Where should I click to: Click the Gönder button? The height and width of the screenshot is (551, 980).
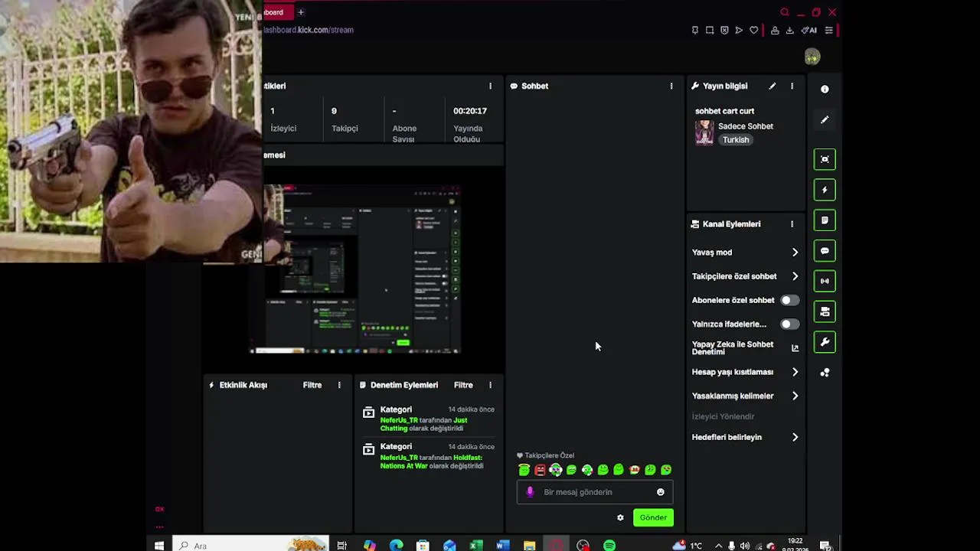click(x=653, y=518)
